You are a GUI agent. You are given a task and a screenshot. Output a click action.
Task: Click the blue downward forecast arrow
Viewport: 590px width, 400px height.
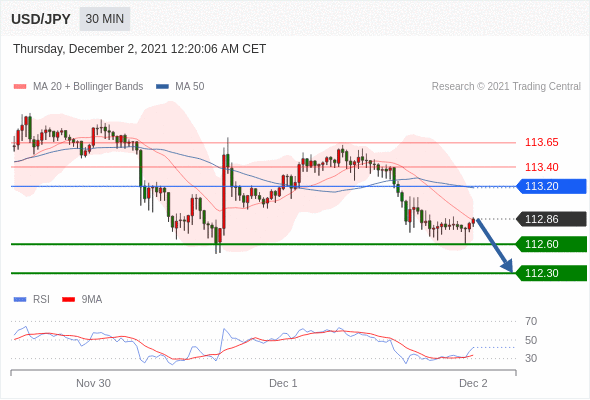click(x=494, y=245)
